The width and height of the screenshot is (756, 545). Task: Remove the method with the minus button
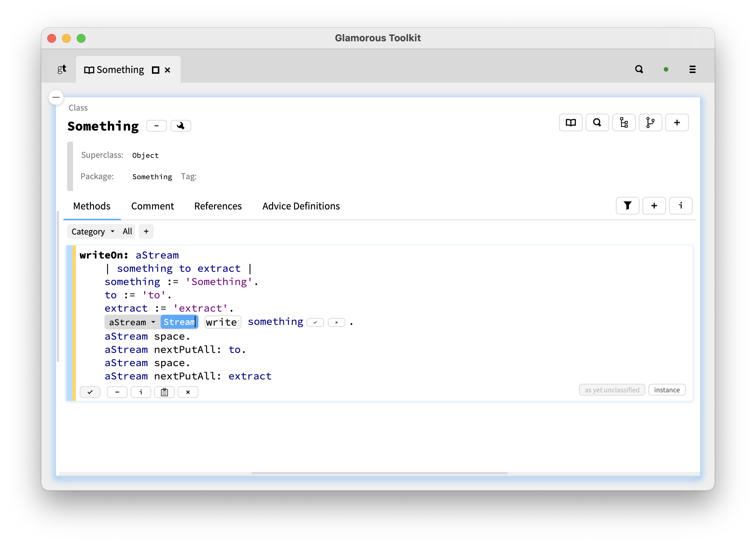117,392
